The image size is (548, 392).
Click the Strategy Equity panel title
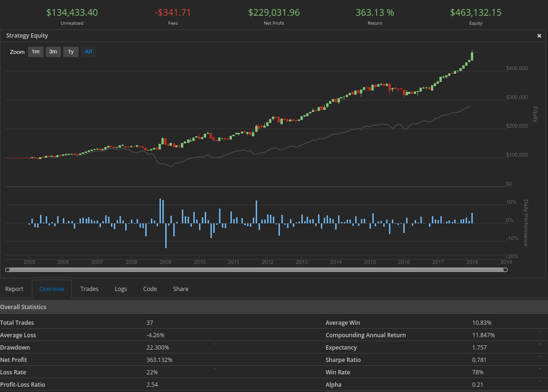(x=27, y=36)
